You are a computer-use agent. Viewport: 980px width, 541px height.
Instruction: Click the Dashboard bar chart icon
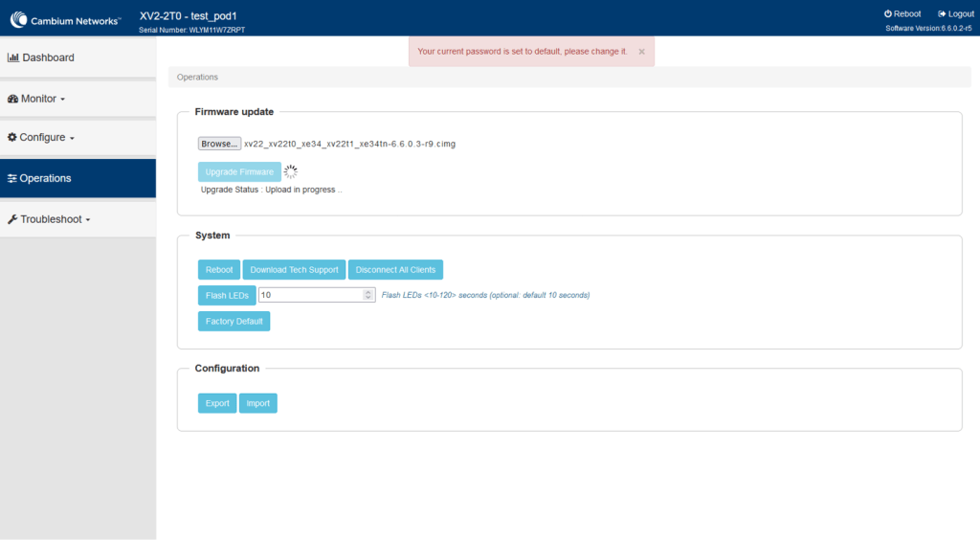click(13, 57)
